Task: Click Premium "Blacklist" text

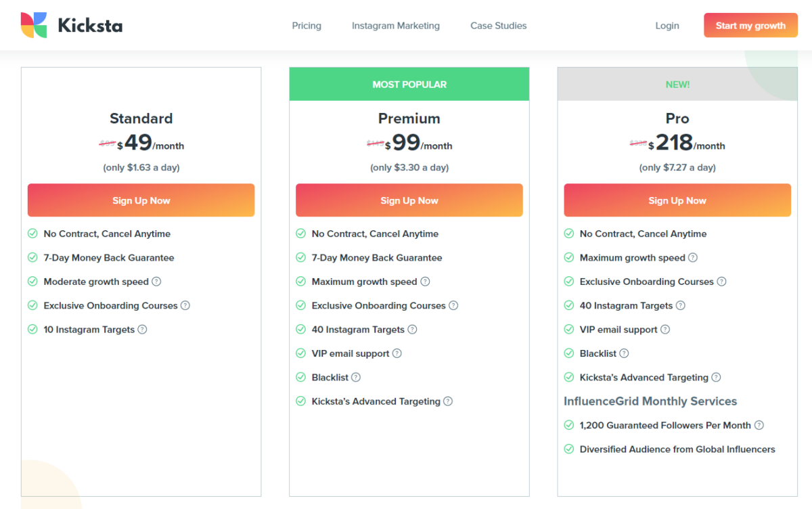Action: [x=330, y=377]
